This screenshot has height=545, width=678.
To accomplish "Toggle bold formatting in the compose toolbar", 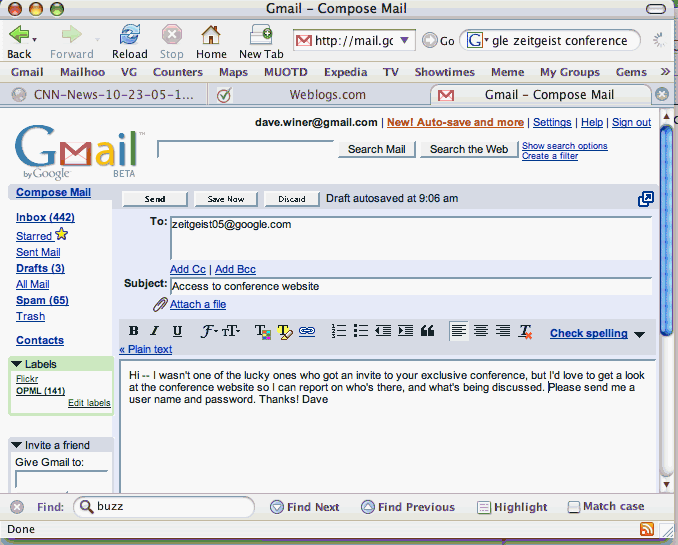I will coord(134,332).
